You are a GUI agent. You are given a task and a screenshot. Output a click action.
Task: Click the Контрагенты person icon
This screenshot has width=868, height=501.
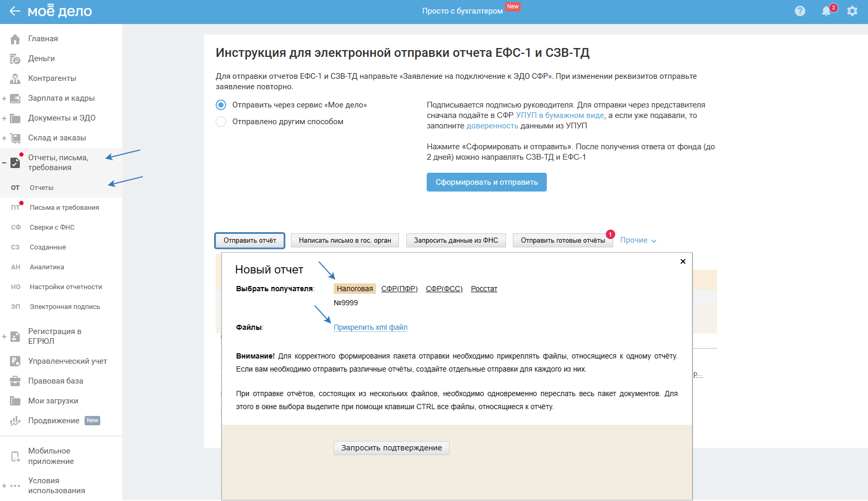tap(15, 78)
